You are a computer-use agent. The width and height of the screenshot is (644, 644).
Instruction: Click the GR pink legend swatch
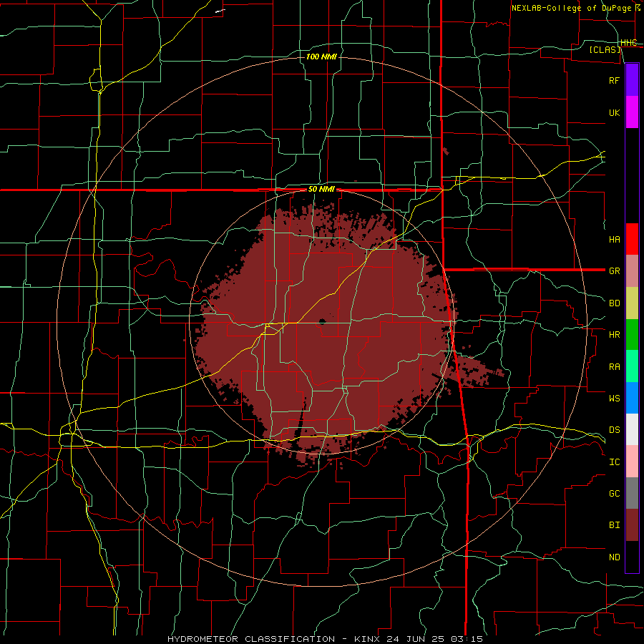point(632,271)
